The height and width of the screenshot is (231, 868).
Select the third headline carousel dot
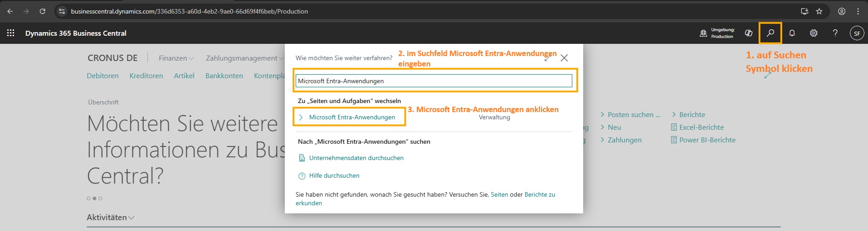click(100, 198)
